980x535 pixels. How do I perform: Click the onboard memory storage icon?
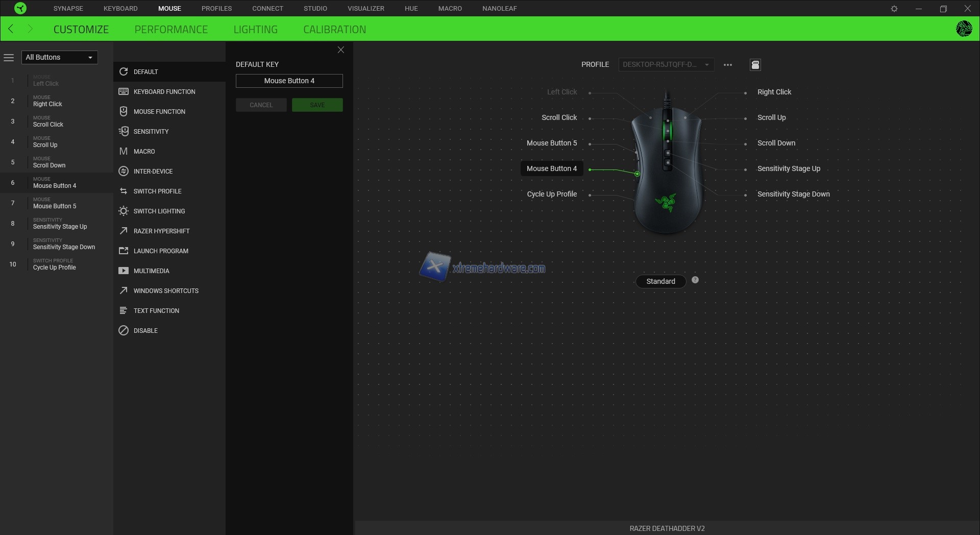point(755,65)
